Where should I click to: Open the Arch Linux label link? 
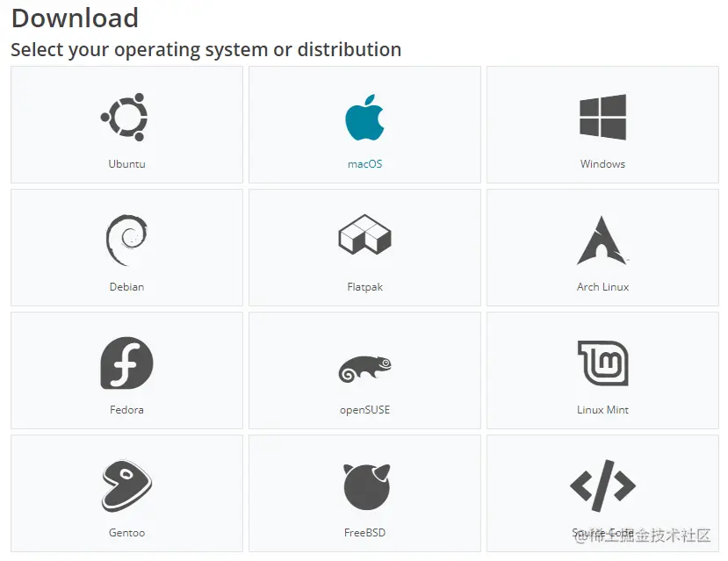602,287
